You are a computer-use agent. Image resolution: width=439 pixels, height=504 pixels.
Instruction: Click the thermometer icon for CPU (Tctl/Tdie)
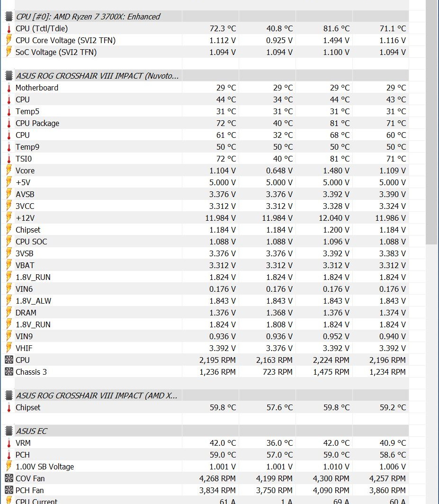click(x=9, y=28)
